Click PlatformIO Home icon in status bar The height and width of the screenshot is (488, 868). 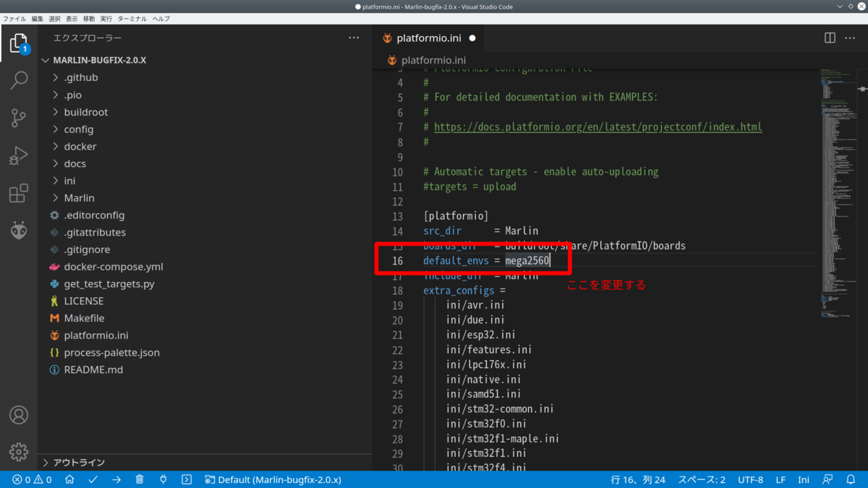(69, 479)
